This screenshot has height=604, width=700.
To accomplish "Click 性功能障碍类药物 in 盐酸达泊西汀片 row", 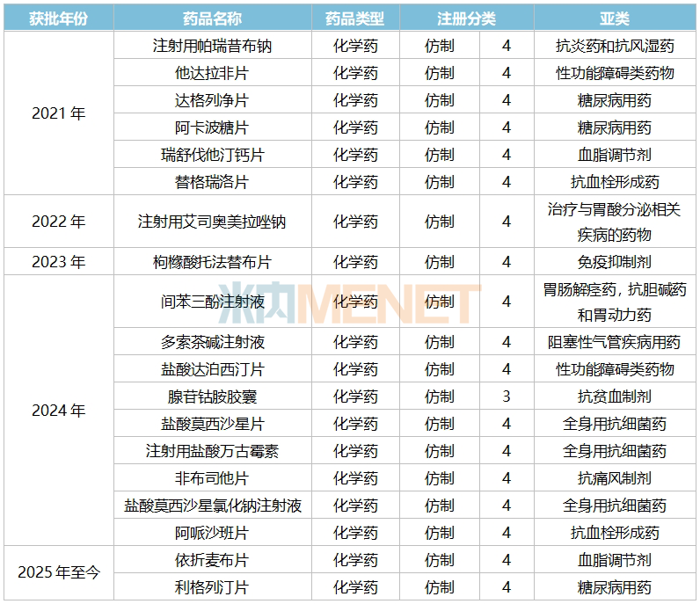I will [615, 369].
